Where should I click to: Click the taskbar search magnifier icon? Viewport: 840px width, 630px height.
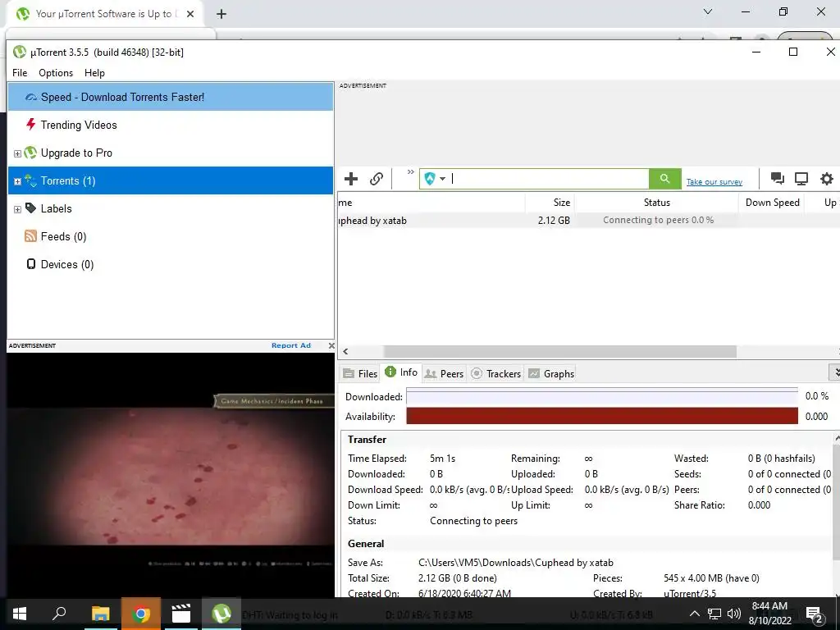click(x=59, y=614)
